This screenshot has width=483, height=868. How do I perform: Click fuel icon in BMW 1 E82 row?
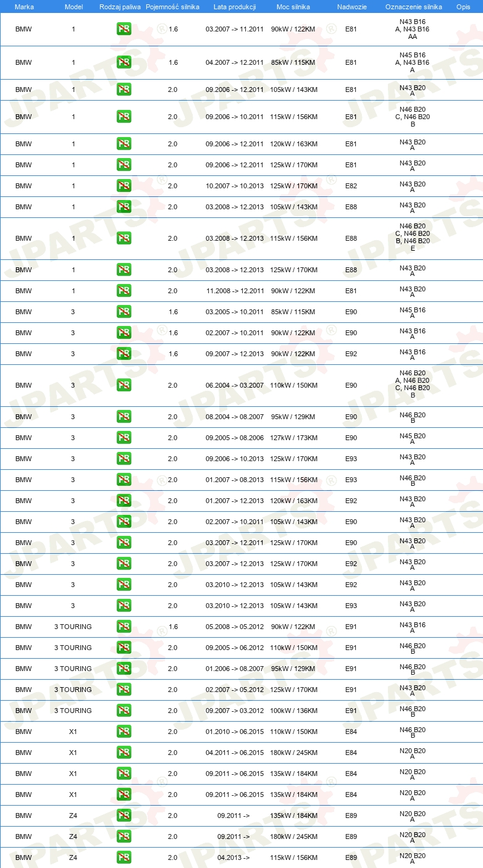coord(124,186)
